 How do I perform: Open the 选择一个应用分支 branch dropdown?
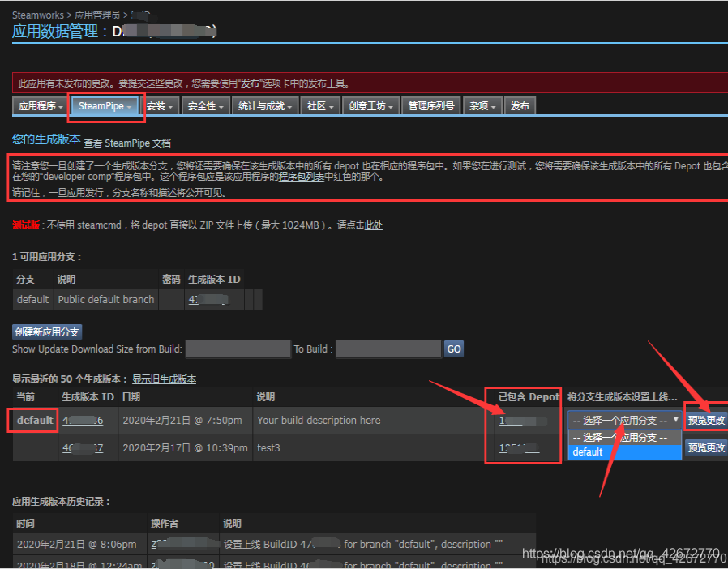pyautogui.click(x=624, y=421)
